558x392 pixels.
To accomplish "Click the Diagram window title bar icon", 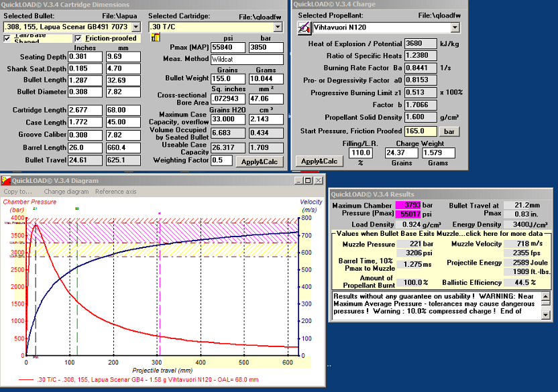I will click(6, 181).
